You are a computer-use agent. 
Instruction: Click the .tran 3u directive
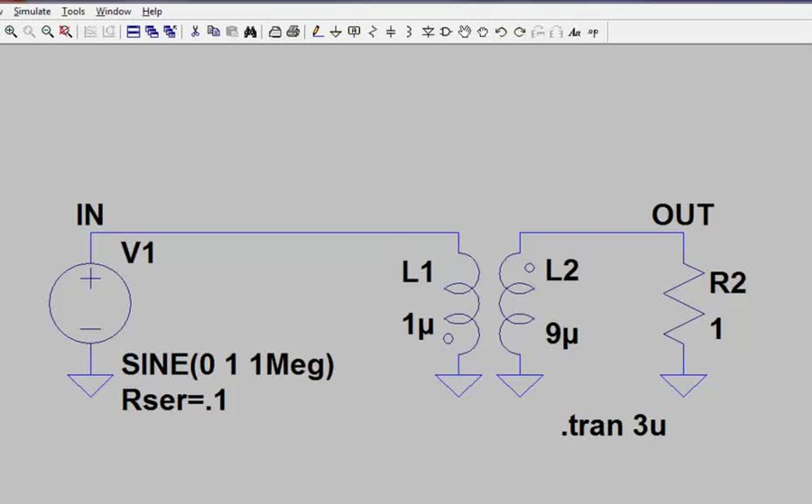[614, 426]
